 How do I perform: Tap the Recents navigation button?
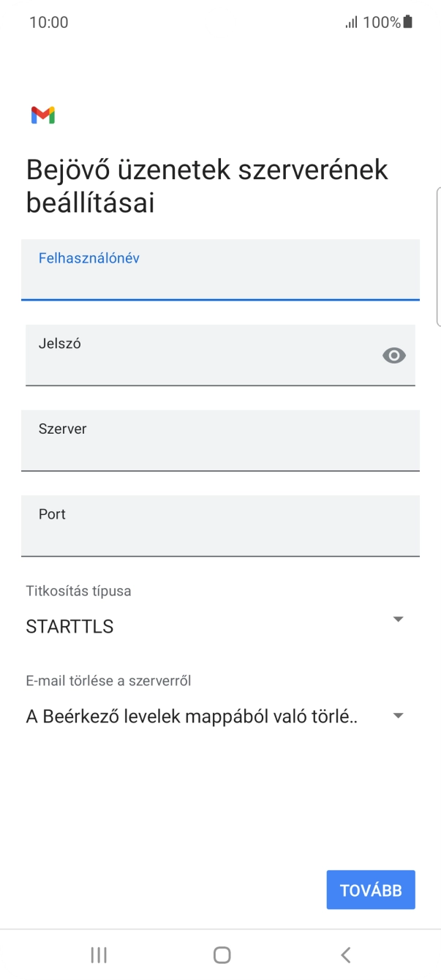click(x=98, y=954)
